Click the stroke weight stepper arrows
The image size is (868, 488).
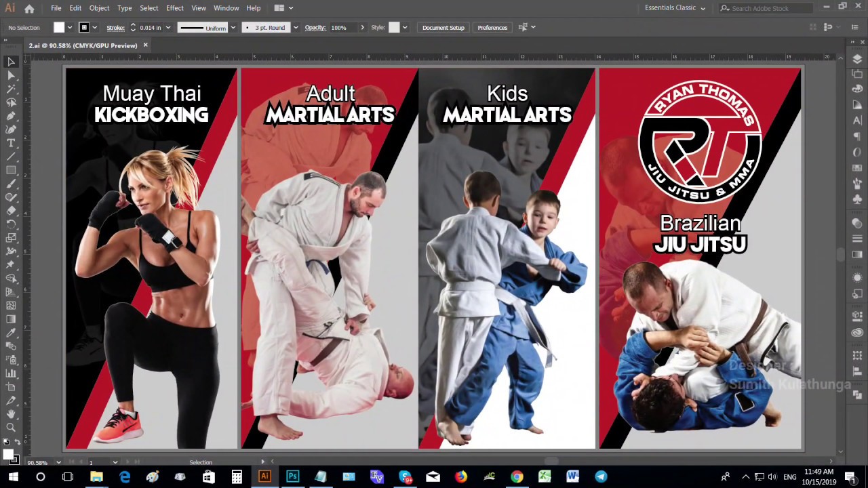click(133, 28)
